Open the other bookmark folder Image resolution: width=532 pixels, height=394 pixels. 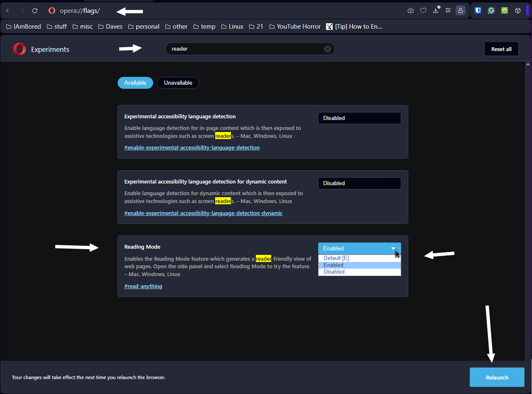[176, 27]
